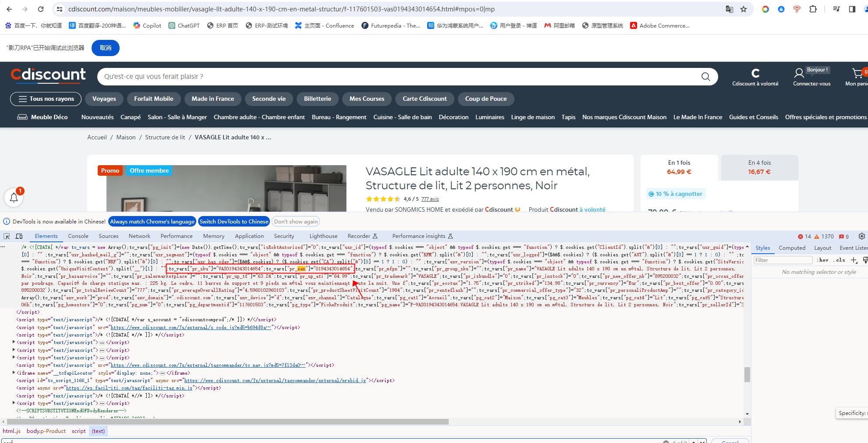This screenshot has width=868, height=443.
Task: Click the multicolor ring extension icon
Action: (765, 9)
